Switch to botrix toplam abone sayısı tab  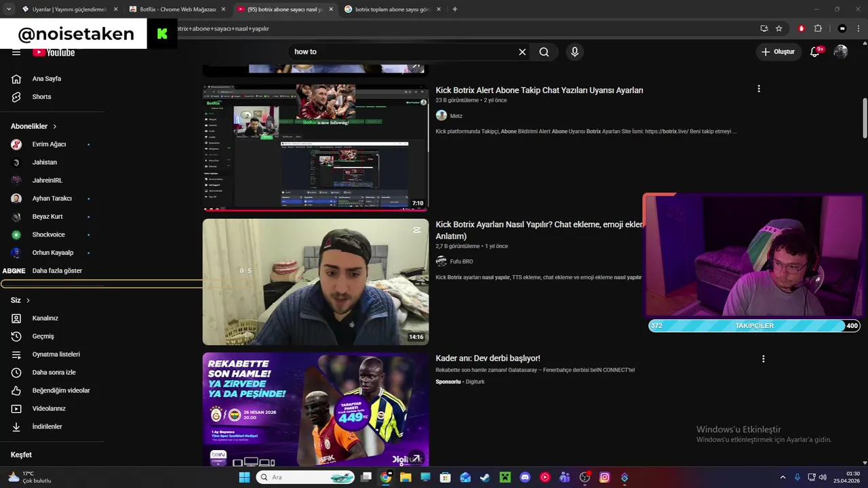pos(392,9)
